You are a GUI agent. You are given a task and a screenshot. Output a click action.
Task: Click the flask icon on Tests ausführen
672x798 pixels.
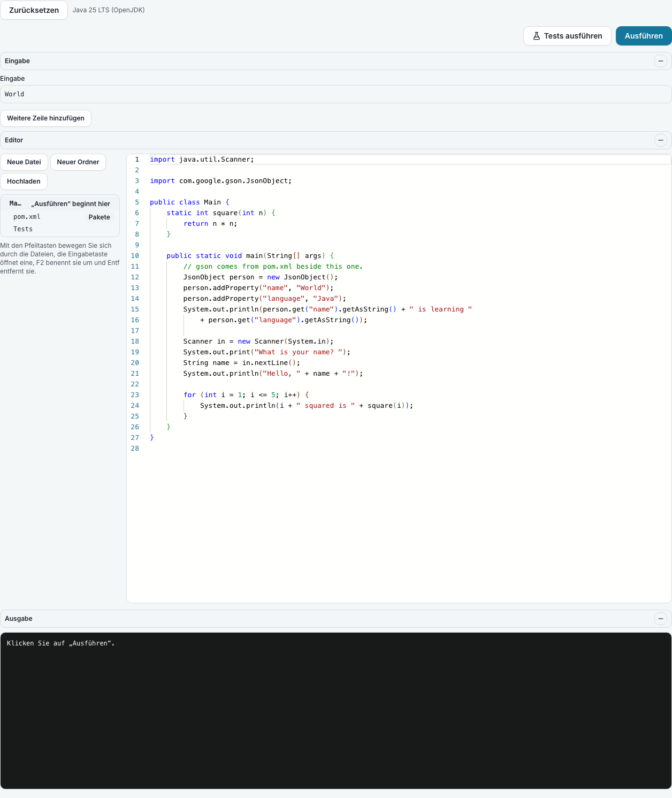point(536,36)
